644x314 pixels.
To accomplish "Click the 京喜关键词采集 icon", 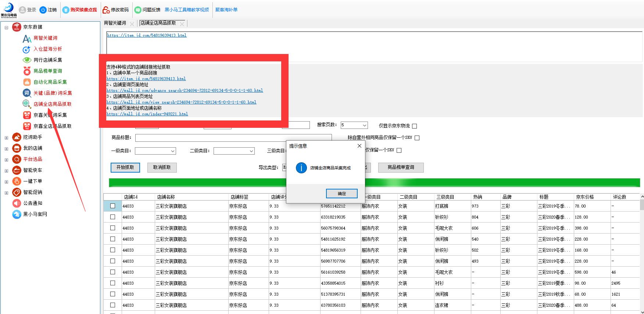I will pyautogui.click(x=27, y=115).
